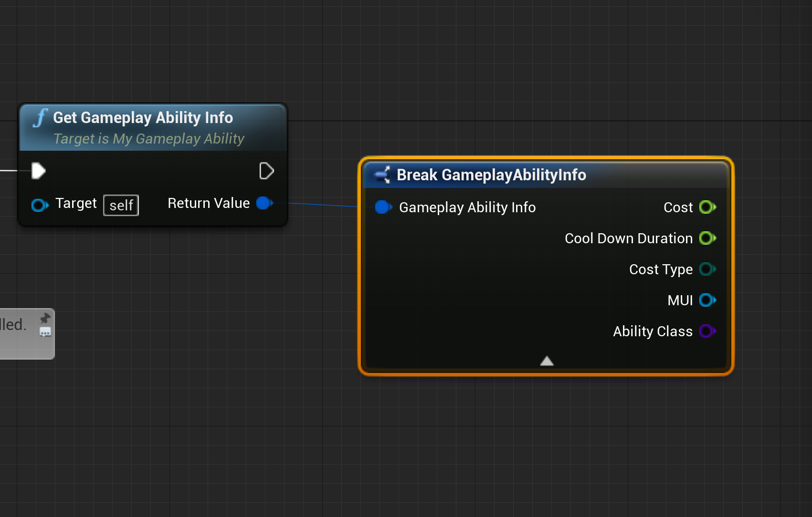Image resolution: width=812 pixels, height=517 pixels.
Task: Collapse hidden pins using the triangle on Break node
Action: tap(547, 361)
